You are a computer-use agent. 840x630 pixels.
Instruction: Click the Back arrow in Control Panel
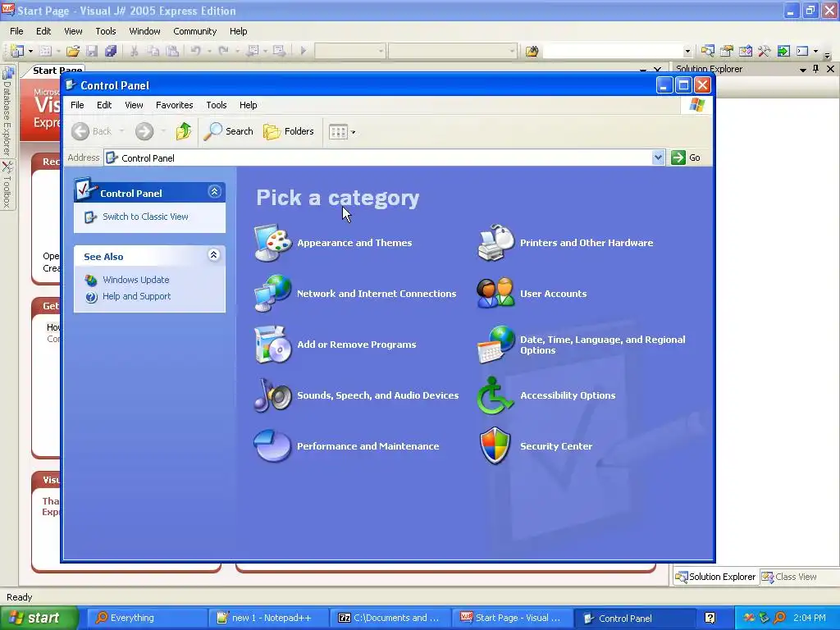(x=80, y=131)
